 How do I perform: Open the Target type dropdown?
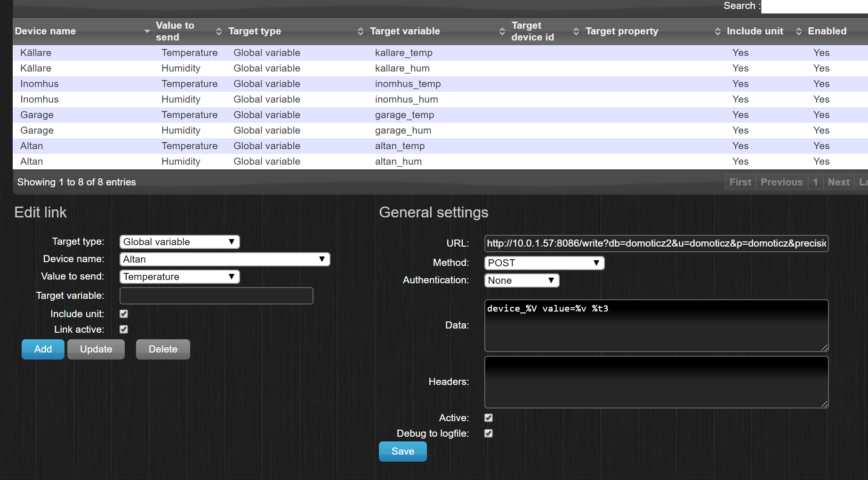tap(179, 241)
